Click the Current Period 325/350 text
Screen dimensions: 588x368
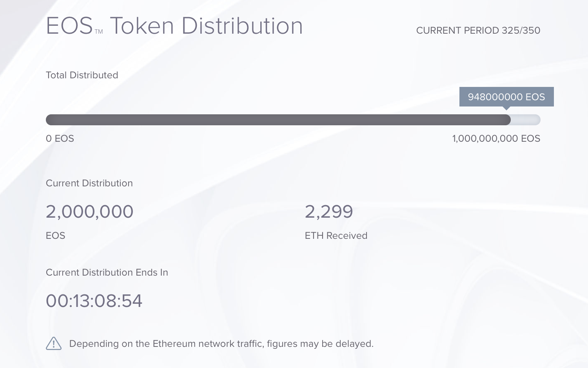coord(478,31)
